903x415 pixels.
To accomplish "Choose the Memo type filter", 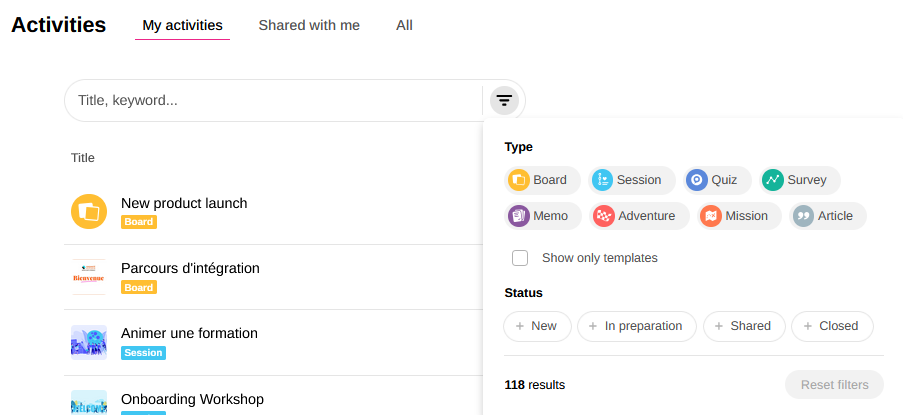I will point(542,216).
